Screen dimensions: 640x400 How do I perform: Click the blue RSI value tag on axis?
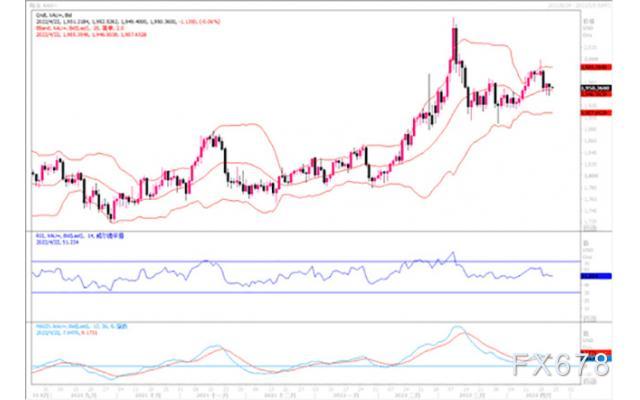coord(596,276)
